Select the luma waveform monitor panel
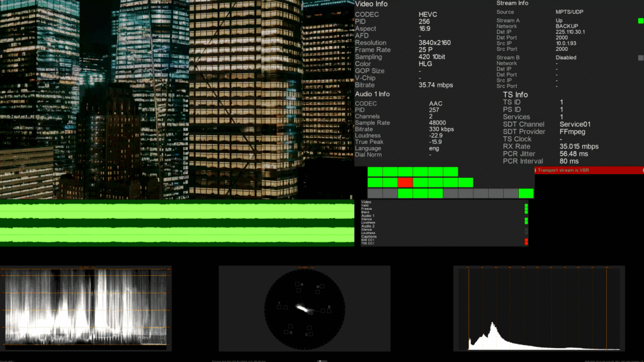644x362 pixels. point(86,308)
